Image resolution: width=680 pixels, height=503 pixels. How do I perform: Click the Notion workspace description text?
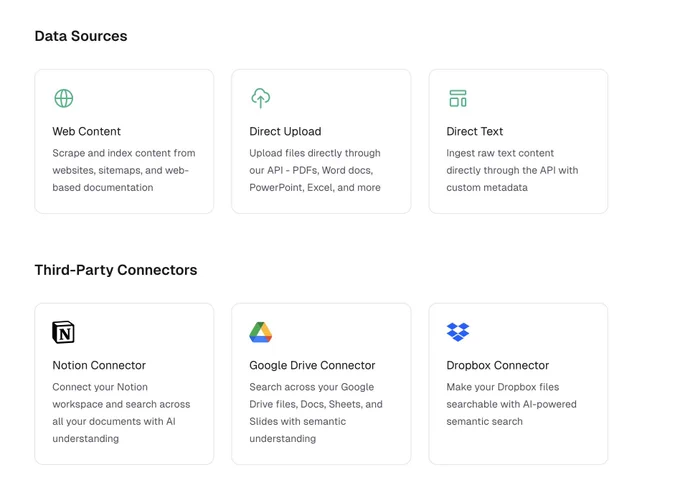tap(121, 413)
